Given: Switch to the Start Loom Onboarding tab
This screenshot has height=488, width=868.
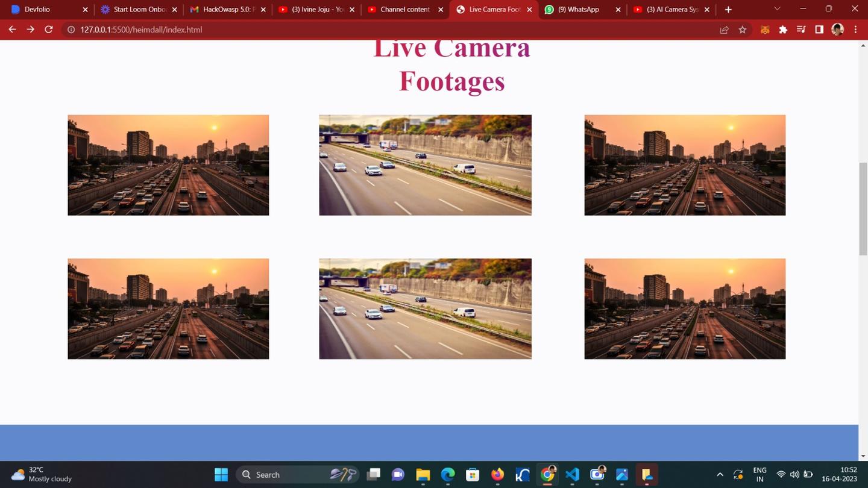Looking at the screenshot, I should pos(139,10).
